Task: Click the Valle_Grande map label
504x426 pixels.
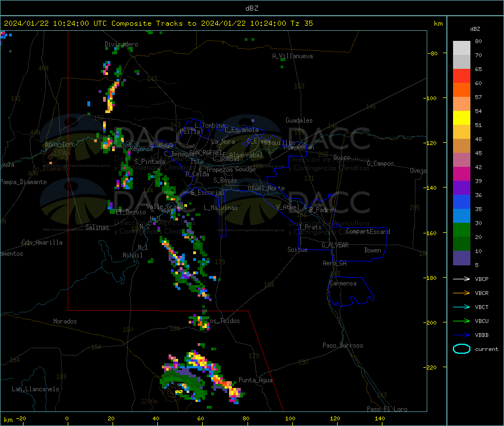Action: tap(166, 207)
